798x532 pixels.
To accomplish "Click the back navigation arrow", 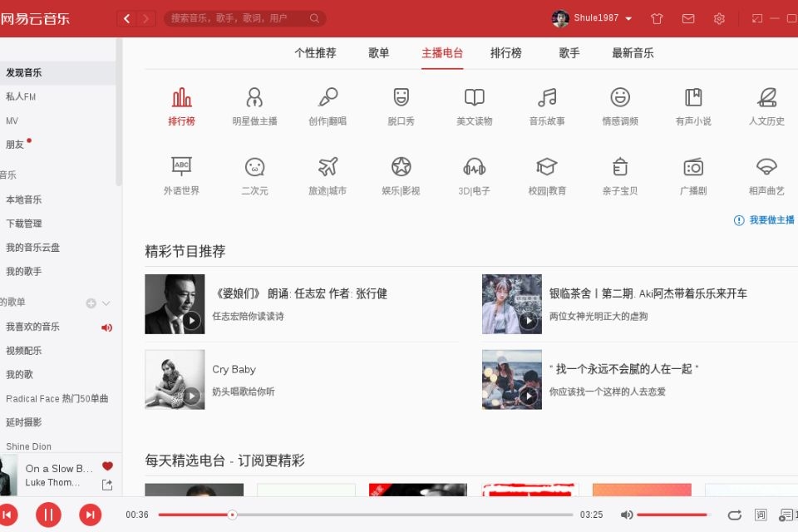I will coord(126,18).
